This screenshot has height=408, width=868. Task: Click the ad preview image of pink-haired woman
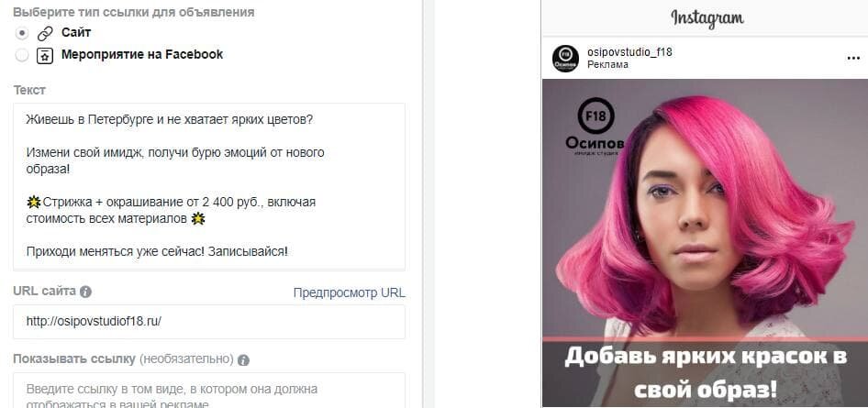point(705,243)
